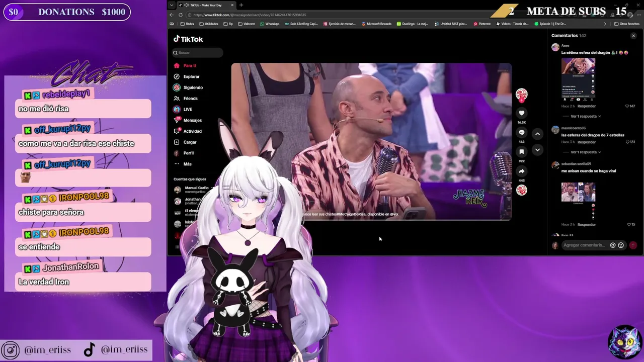Open the Otros favoritos folder
644x362 pixels.
click(x=627, y=24)
